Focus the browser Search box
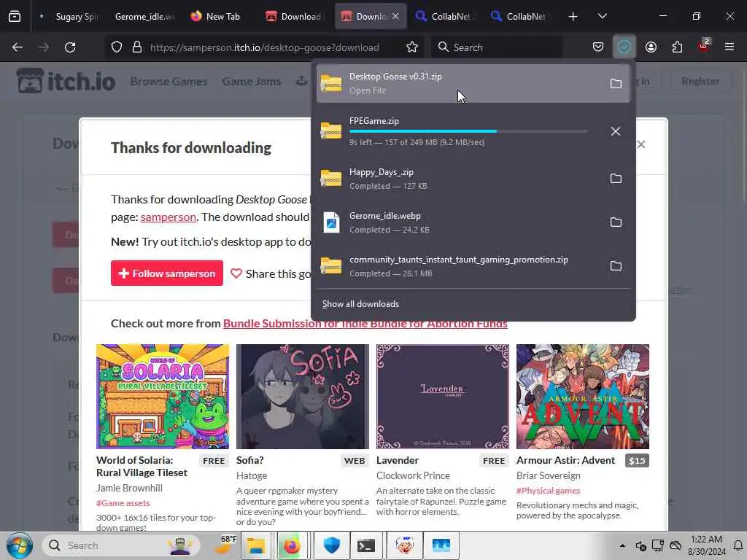Screen dimensions: 747x560 498,47
